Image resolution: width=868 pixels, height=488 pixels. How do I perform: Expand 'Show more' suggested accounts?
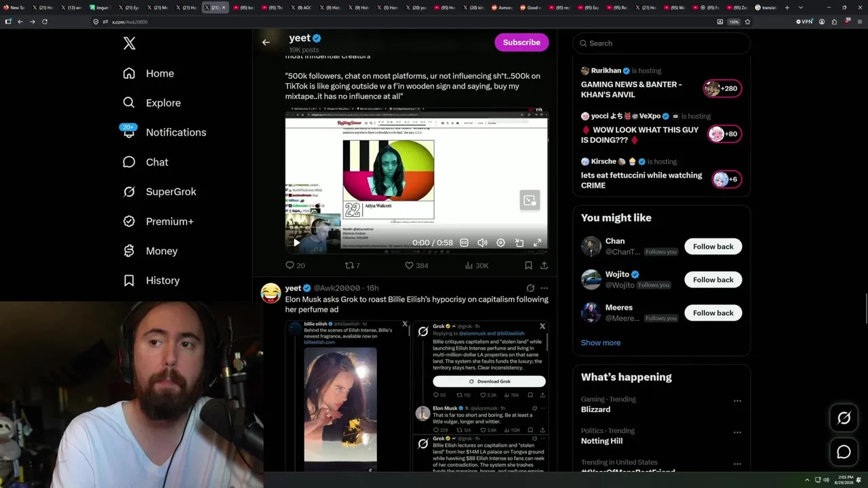click(x=600, y=343)
